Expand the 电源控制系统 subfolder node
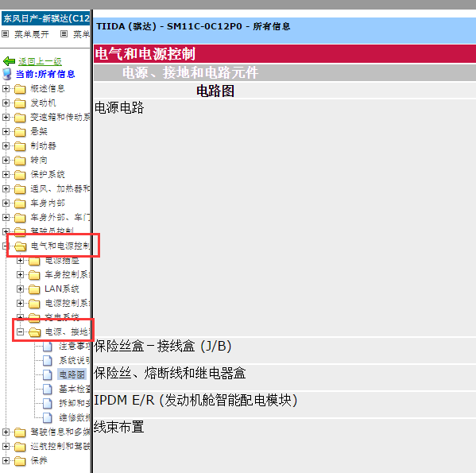This screenshot has width=476, height=473. click(x=20, y=304)
